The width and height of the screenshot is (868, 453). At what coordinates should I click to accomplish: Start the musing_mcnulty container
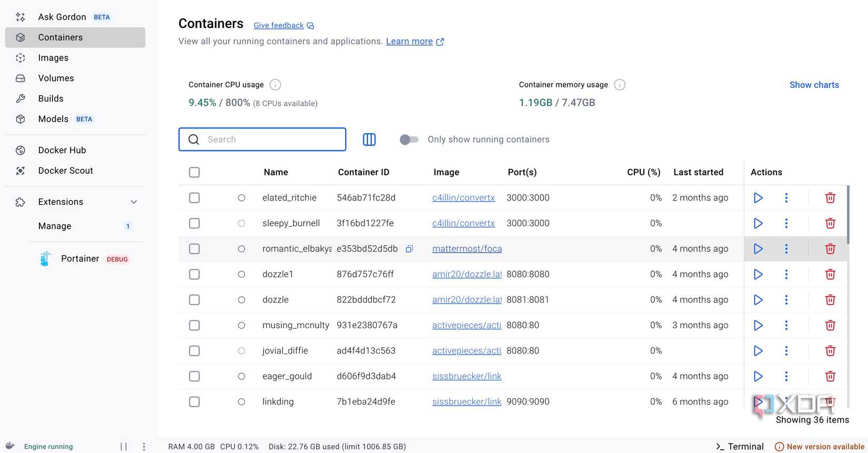pyautogui.click(x=758, y=325)
